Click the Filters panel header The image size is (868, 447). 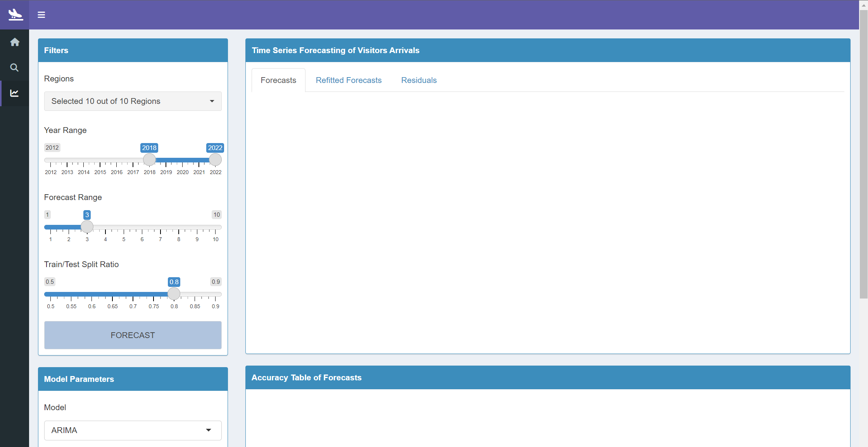click(133, 50)
